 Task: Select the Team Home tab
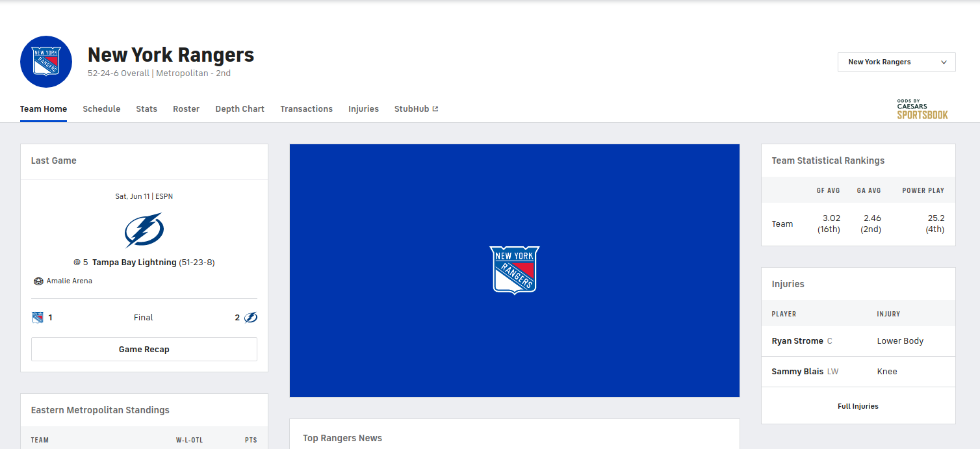pos(44,109)
